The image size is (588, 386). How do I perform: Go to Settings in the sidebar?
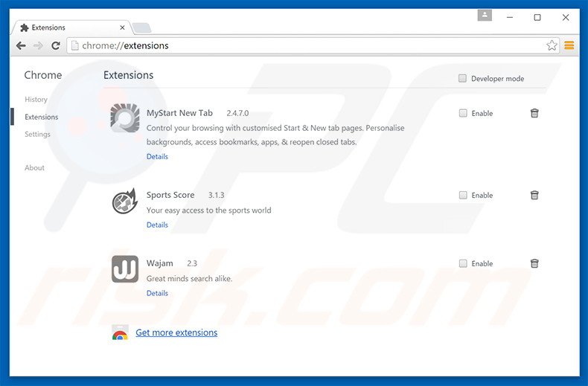click(37, 134)
